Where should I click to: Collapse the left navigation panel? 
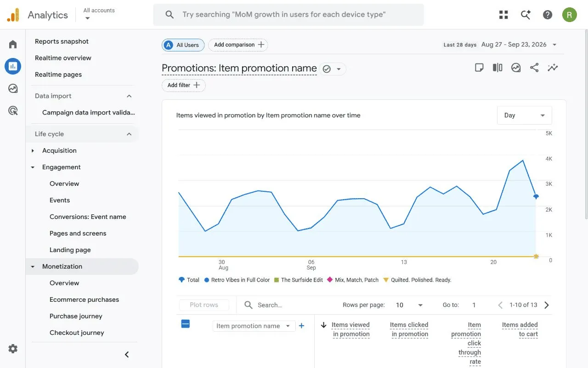point(127,354)
